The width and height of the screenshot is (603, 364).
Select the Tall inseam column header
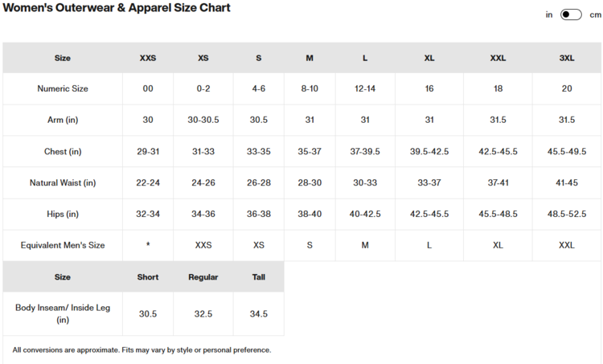point(258,277)
